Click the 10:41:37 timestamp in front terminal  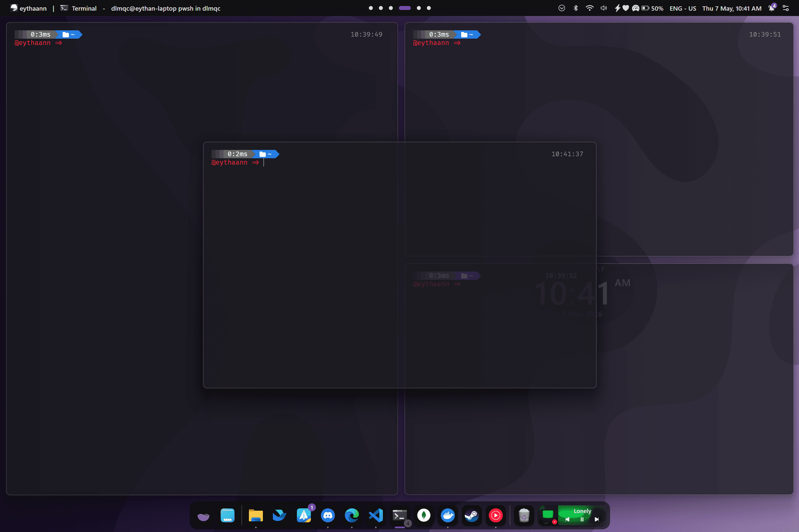[x=567, y=154]
